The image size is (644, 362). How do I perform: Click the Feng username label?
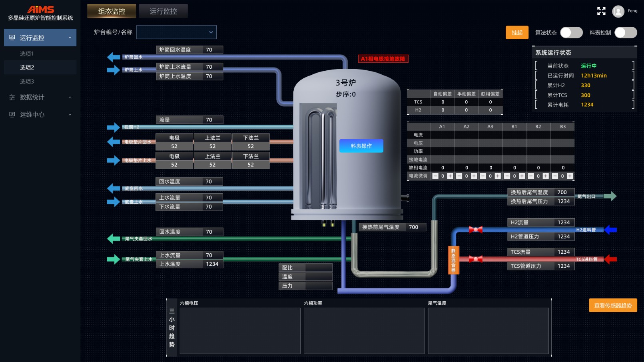click(632, 11)
